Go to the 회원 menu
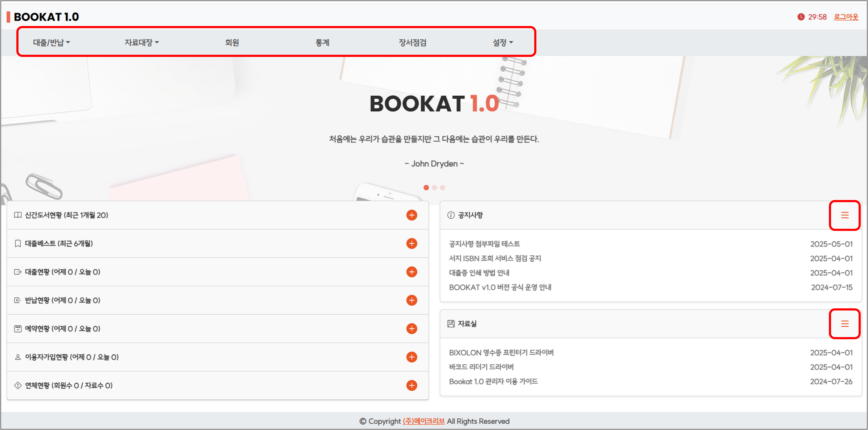 (x=232, y=42)
